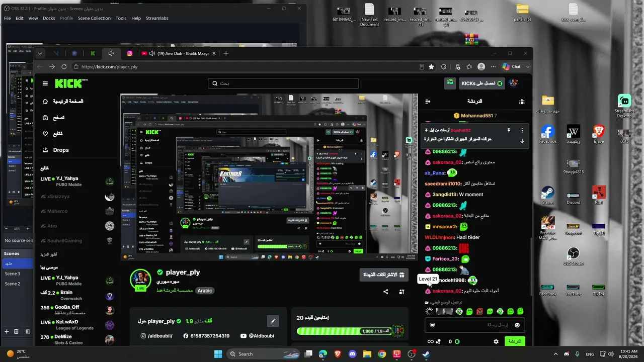This screenshot has width=644, height=362.
Task: Open the Docks menu in OBS
Action: pyautogui.click(x=49, y=18)
